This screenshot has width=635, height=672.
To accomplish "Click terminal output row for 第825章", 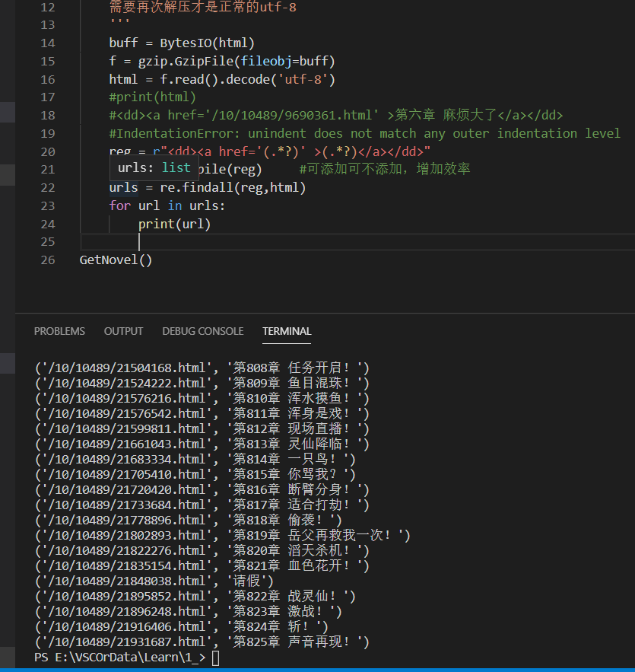I will pos(202,642).
